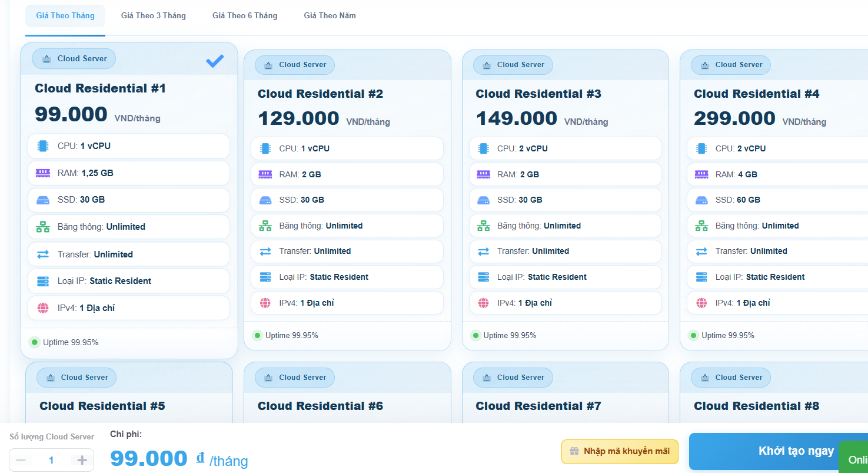Click the Transfer arrows icon on Cloud Residential #1
The width and height of the screenshot is (868, 473).
point(42,254)
